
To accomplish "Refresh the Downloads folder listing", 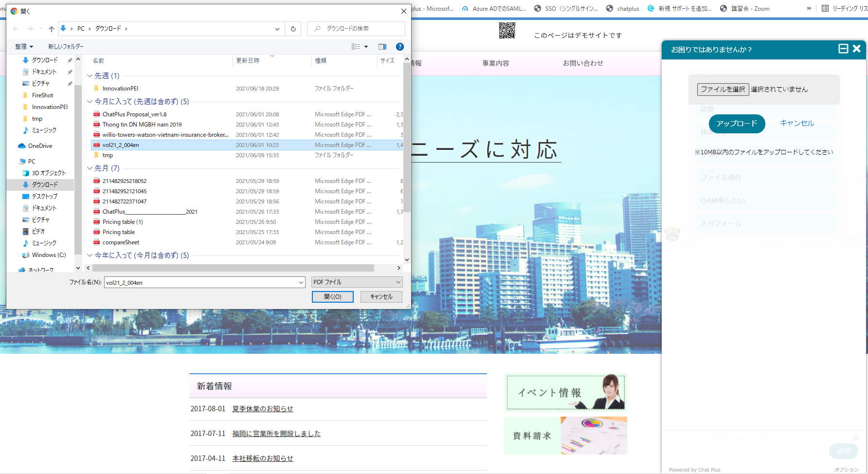I will click(293, 29).
